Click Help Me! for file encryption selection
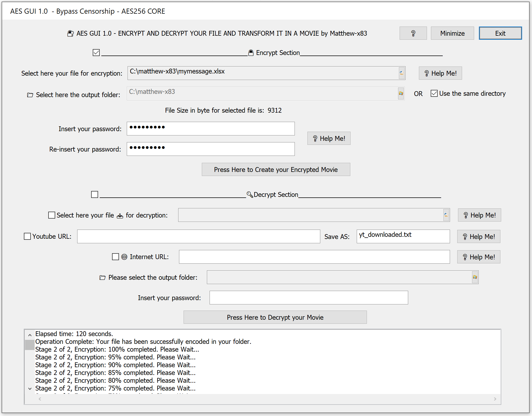 [440, 73]
